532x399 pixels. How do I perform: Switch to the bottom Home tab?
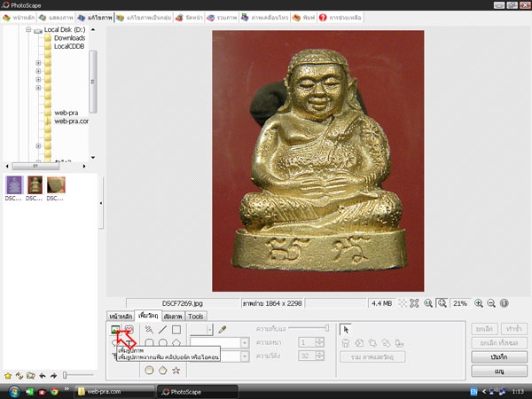tap(121, 317)
